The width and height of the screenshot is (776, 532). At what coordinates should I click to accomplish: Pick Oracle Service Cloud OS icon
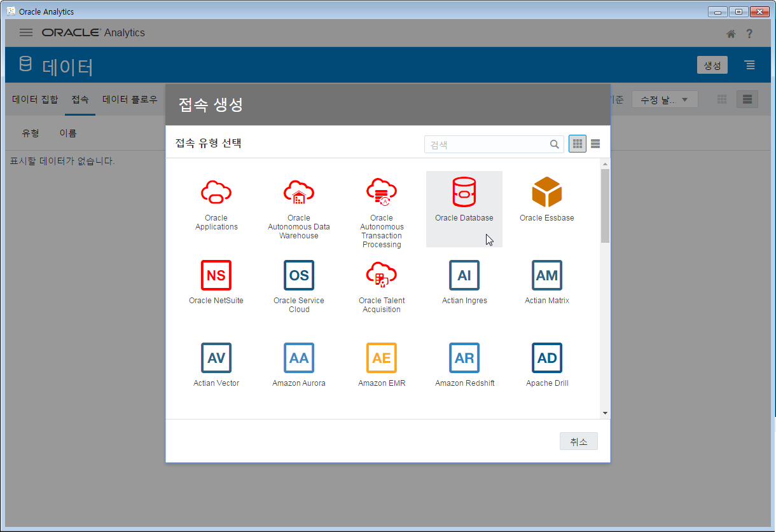pyautogui.click(x=299, y=275)
